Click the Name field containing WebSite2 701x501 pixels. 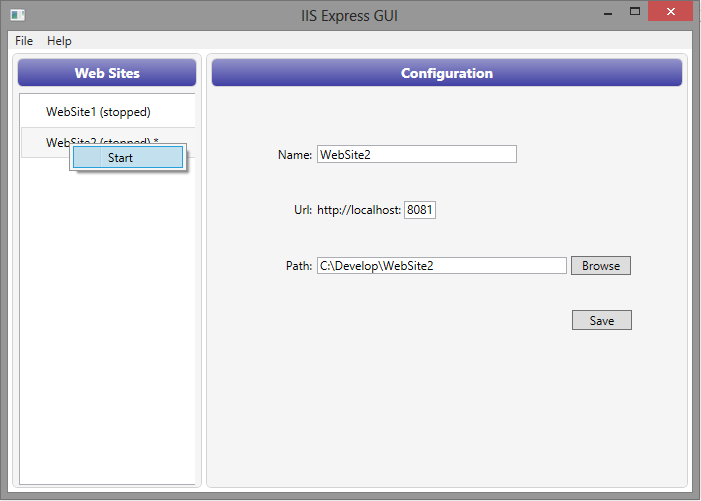[x=417, y=154]
